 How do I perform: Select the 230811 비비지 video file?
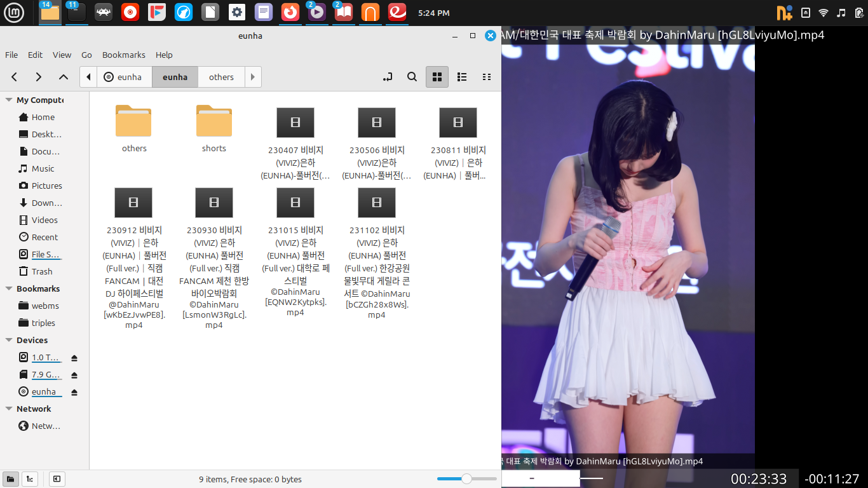click(x=458, y=144)
